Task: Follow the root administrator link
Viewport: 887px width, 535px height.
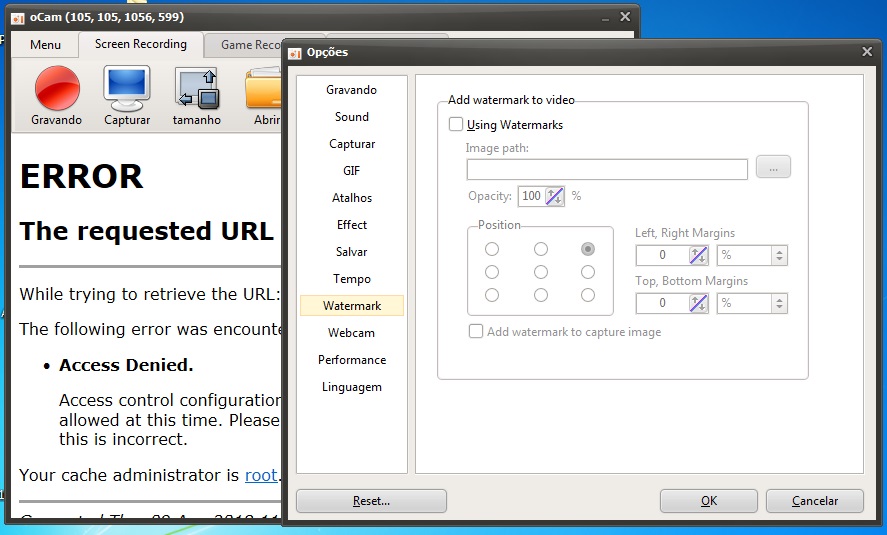Action: pos(261,475)
